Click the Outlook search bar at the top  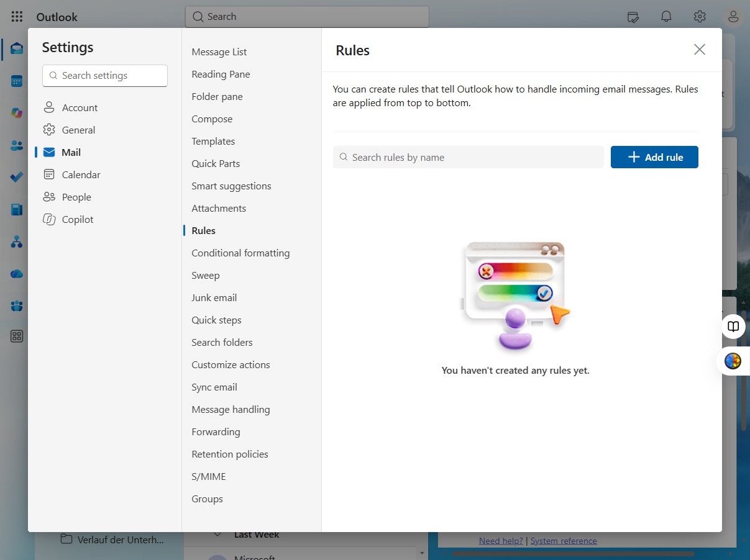click(307, 17)
